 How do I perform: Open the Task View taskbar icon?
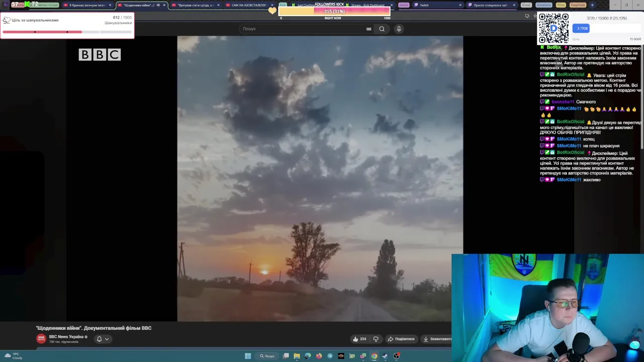[286, 356]
